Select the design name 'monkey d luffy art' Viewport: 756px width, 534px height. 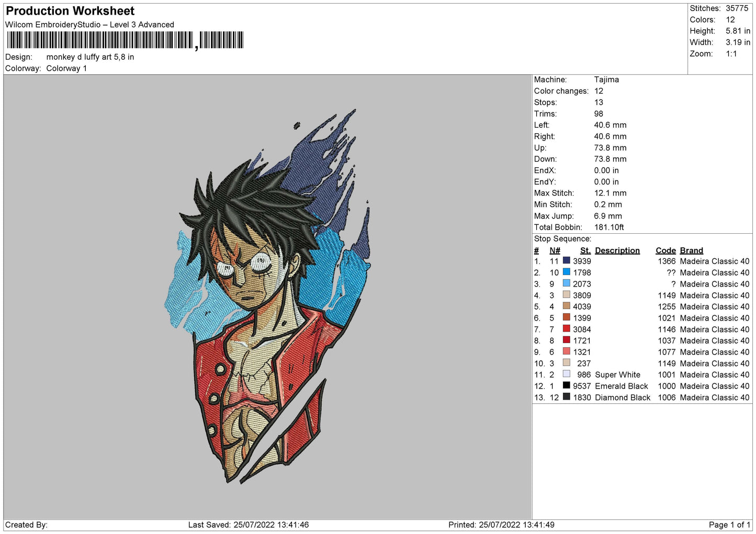tap(90, 57)
